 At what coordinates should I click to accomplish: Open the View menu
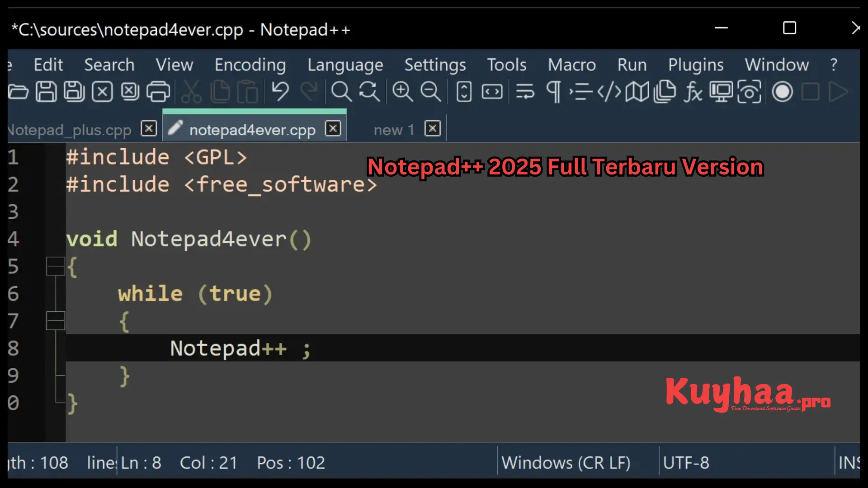pos(175,65)
